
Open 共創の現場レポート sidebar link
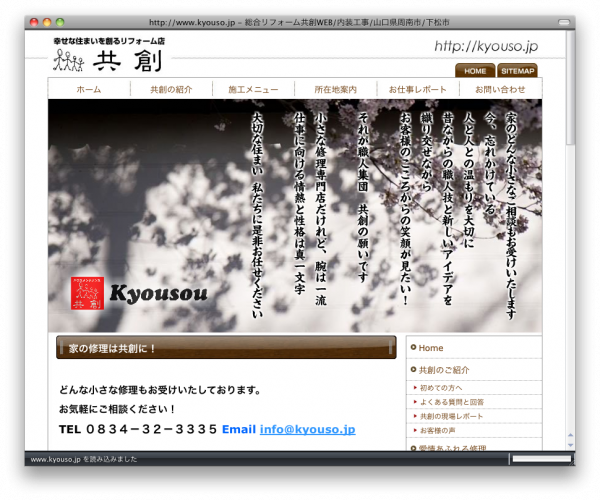click(474, 416)
